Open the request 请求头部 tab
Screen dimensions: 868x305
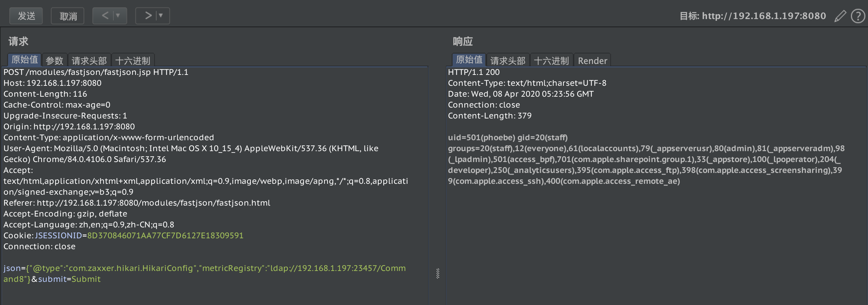point(89,61)
